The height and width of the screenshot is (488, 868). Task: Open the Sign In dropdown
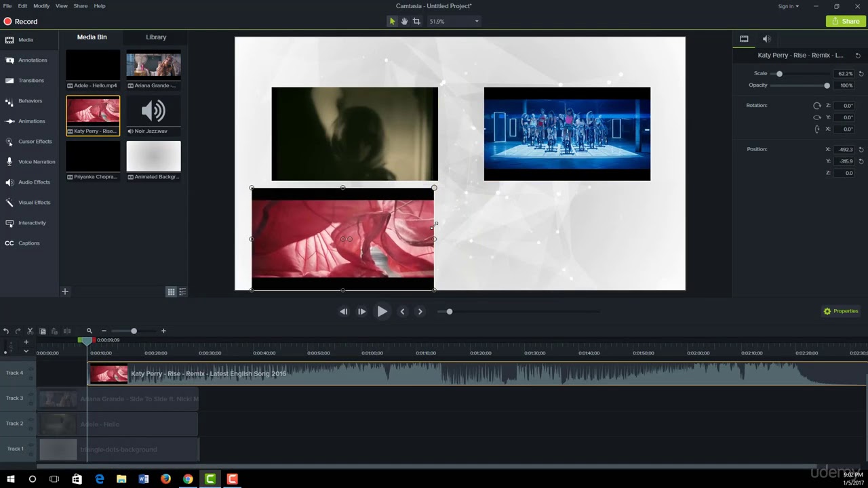(788, 6)
